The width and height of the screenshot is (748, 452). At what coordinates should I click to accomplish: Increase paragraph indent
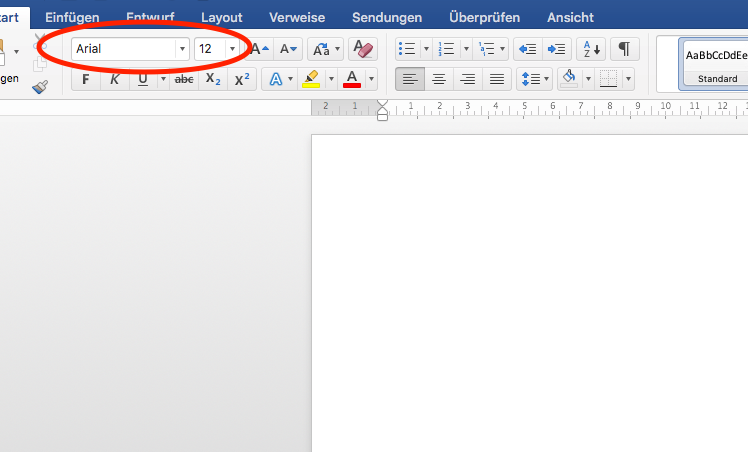557,49
